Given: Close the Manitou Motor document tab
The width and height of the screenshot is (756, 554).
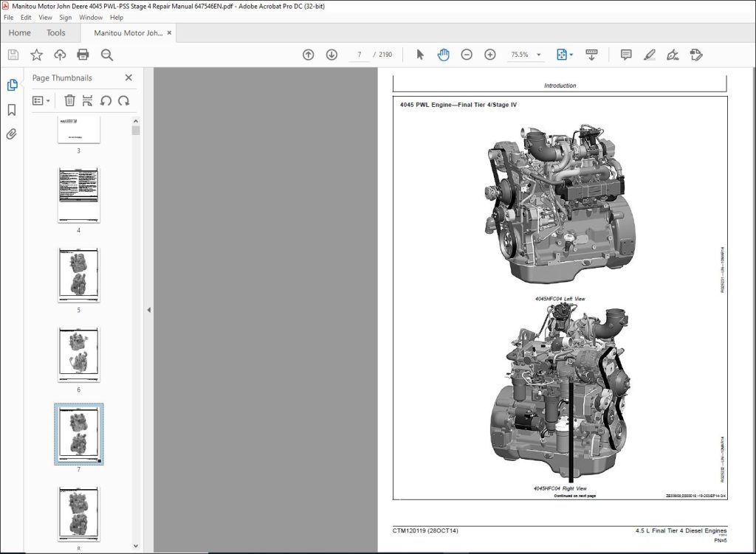Looking at the screenshot, I should point(169,32).
